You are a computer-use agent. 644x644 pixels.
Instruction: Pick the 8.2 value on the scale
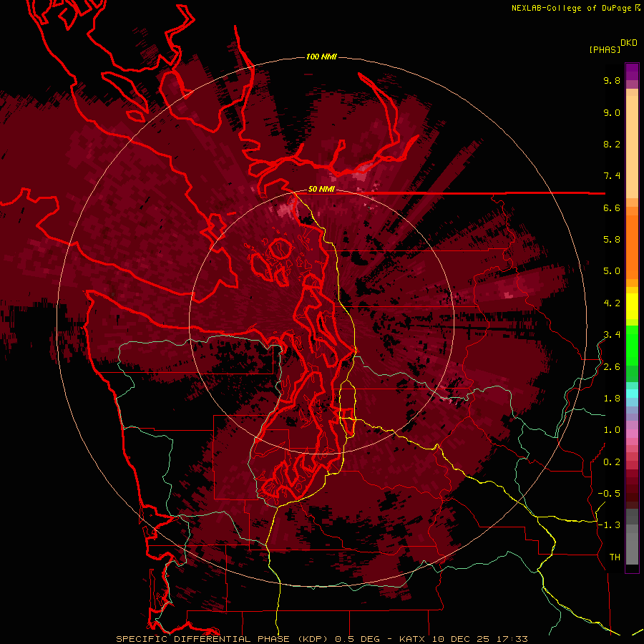[x=612, y=144]
